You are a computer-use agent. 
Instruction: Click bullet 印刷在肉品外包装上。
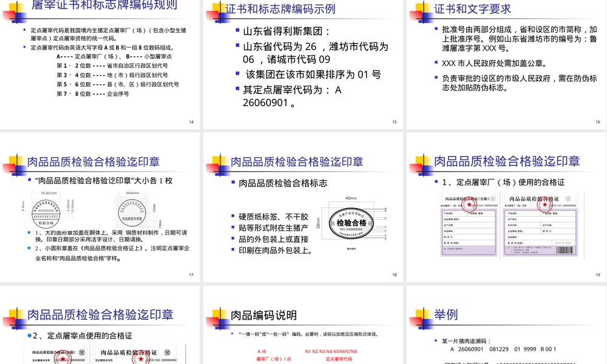point(275,251)
